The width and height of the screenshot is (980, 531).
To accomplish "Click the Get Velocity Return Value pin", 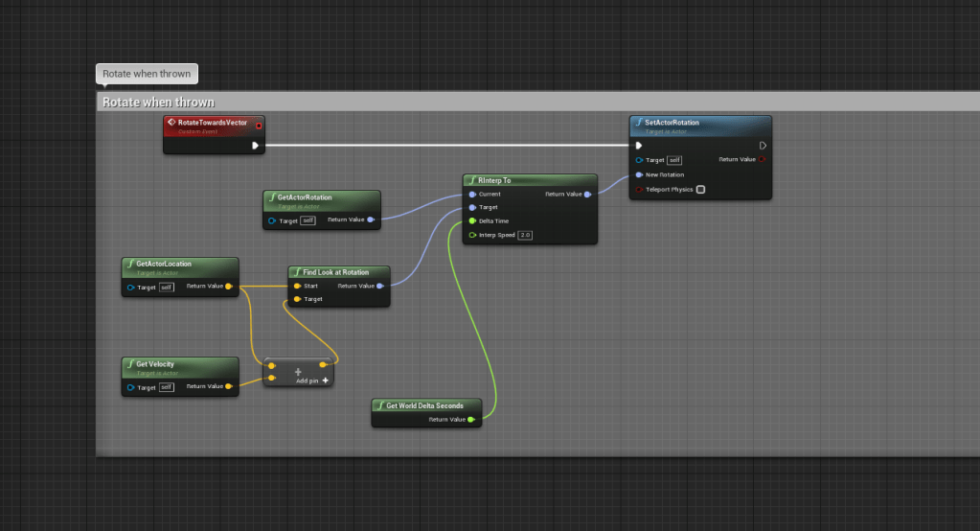I will 229,386.
